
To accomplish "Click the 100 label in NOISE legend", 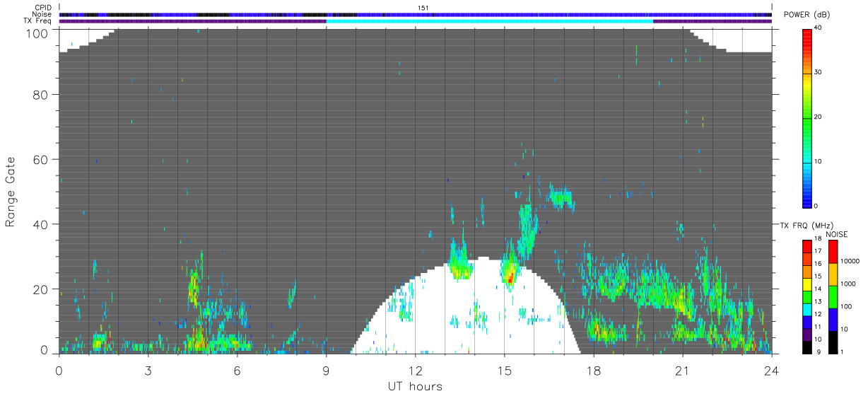I will (845, 307).
